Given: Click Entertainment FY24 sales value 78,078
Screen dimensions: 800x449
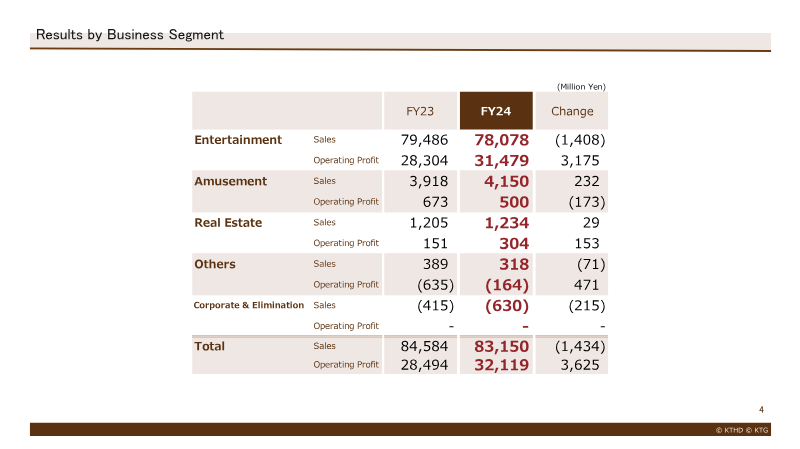Looking at the screenshot, I should pos(502,140).
